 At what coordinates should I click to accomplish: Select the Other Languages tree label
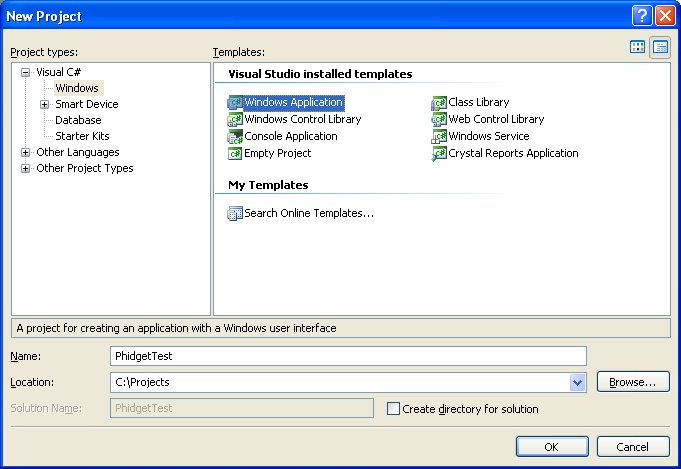(78, 152)
